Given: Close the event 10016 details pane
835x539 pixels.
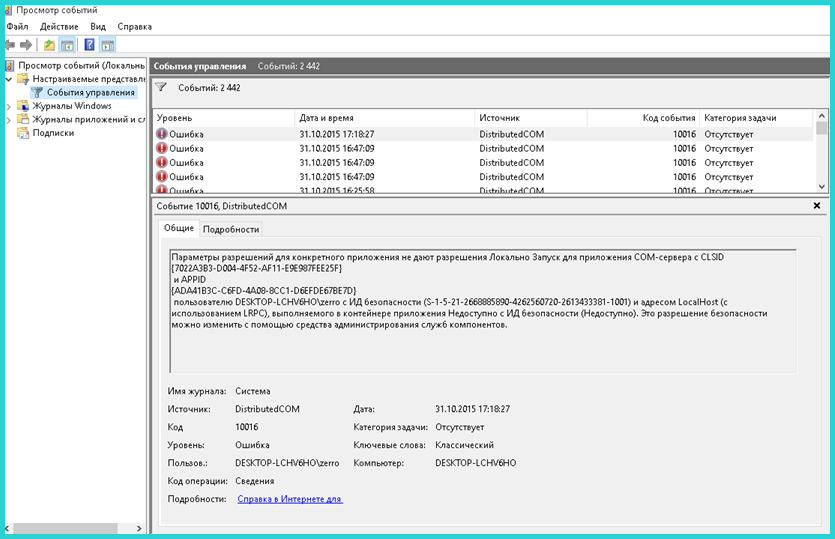Looking at the screenshot, I should (817, 205).
